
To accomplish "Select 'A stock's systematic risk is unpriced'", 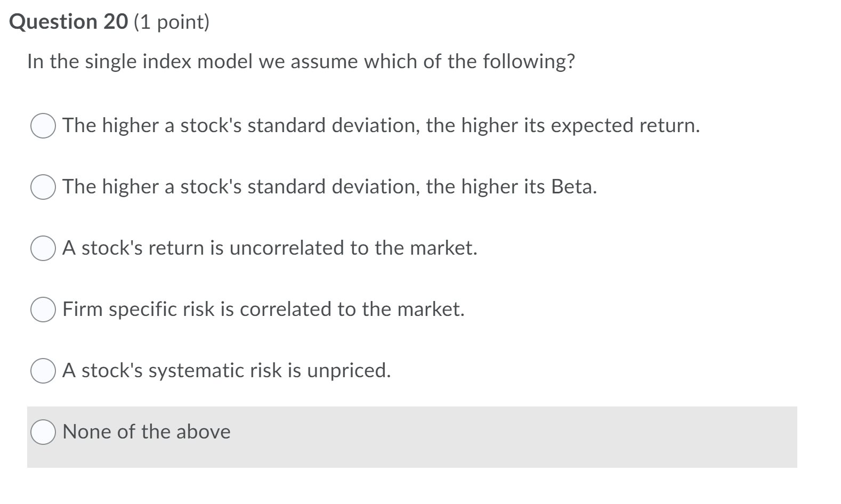I will [x=43, y=370].
